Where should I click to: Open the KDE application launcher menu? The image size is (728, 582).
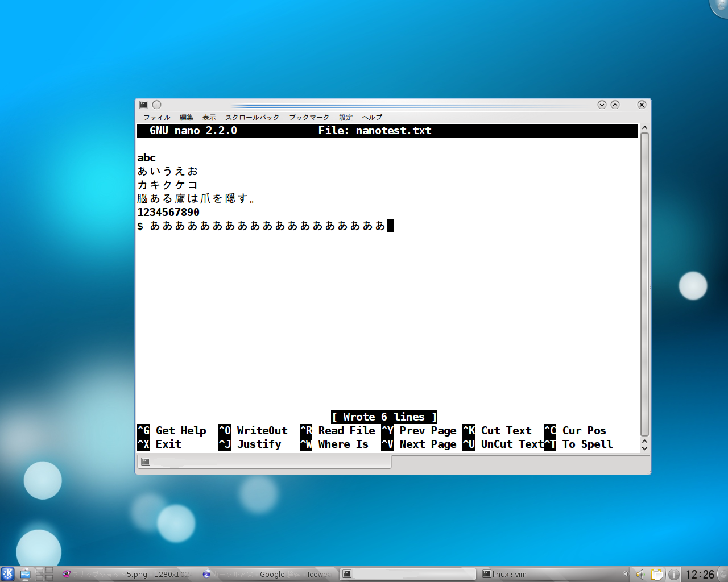click(7, 574)
